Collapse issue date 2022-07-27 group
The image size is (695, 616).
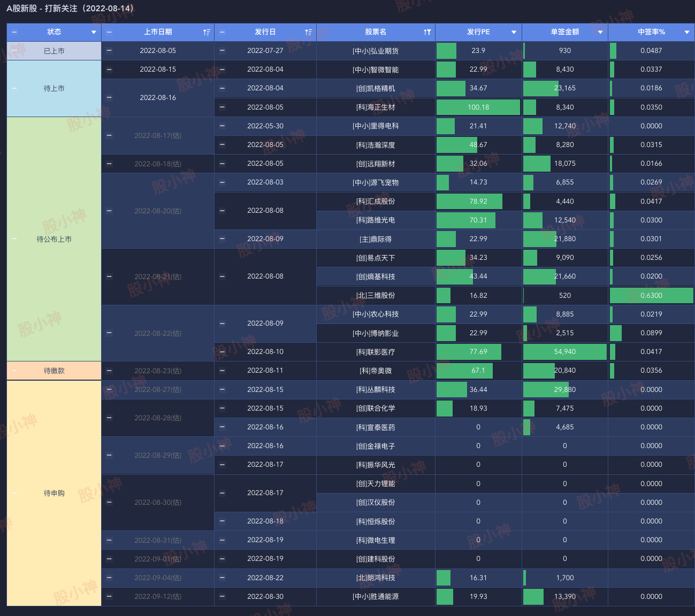[x=222, y=51]
